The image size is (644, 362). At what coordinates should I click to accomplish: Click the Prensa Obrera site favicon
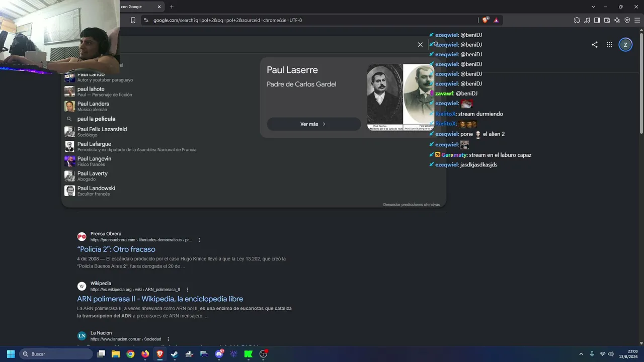(82, 237)
